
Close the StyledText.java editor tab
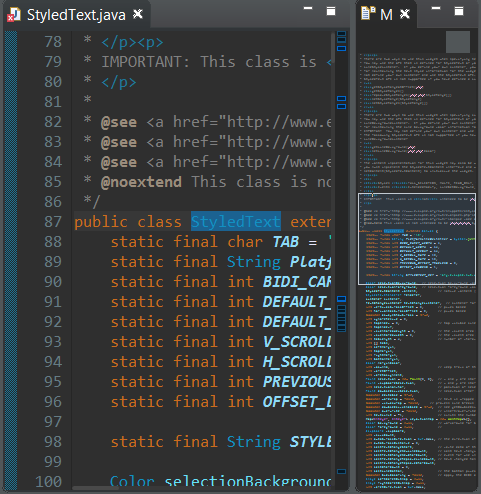click(138, 14)
